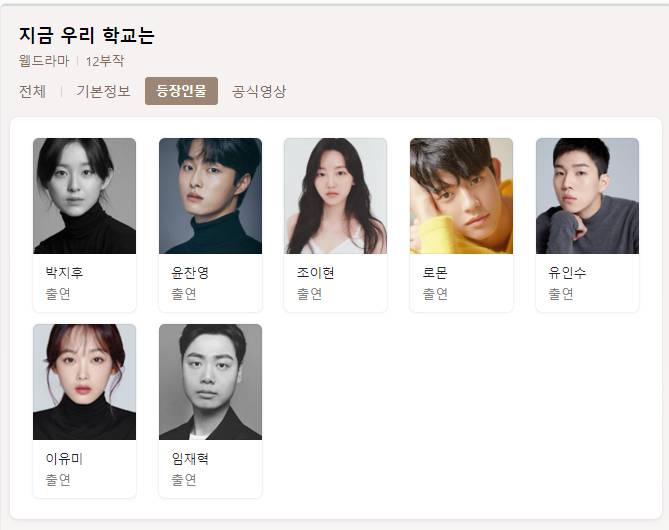This screenshot has width=669, height=530.
Task: Click the name link 로몬
Action: pos(435,272)
